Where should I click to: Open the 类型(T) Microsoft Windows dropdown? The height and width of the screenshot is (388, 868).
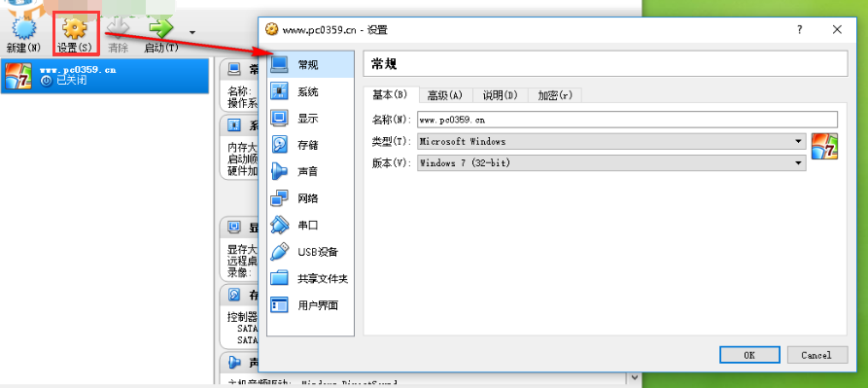[x=611, y=141]
